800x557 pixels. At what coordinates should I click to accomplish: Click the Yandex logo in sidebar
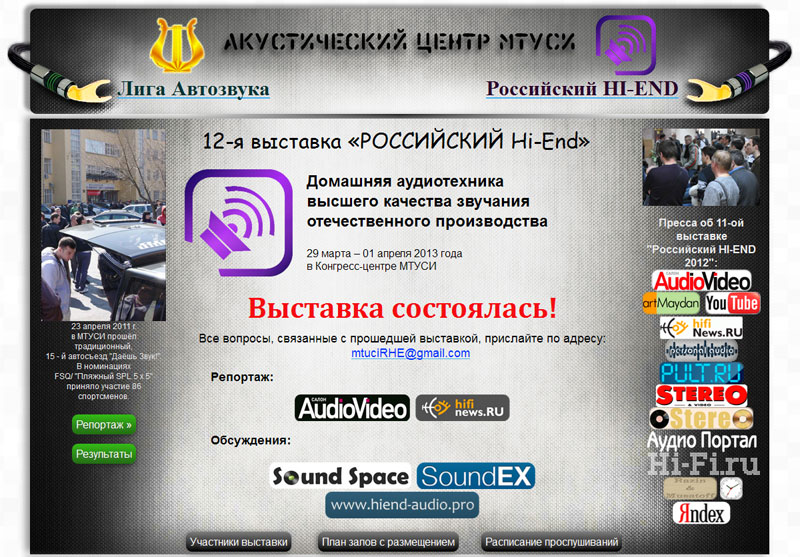tap(701, 513)
